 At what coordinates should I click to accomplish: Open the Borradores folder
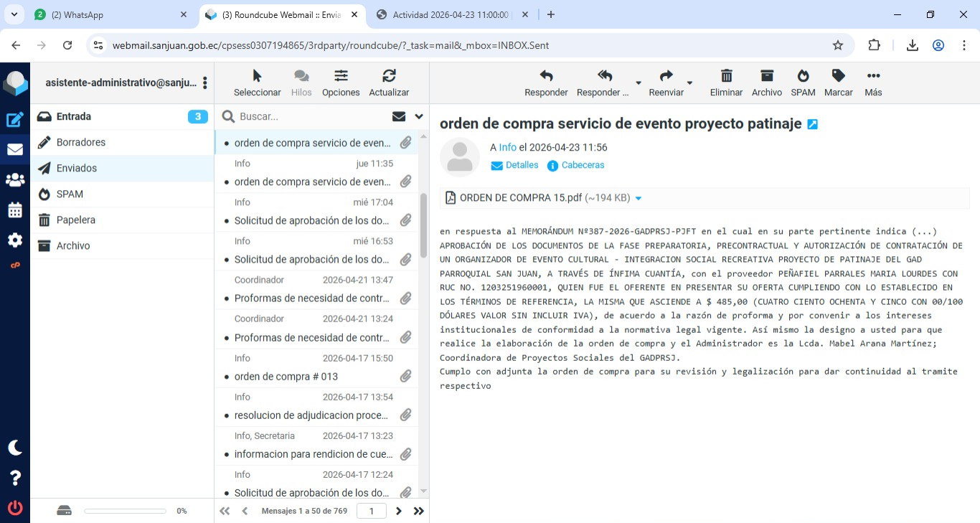click(x=81, y=142)
